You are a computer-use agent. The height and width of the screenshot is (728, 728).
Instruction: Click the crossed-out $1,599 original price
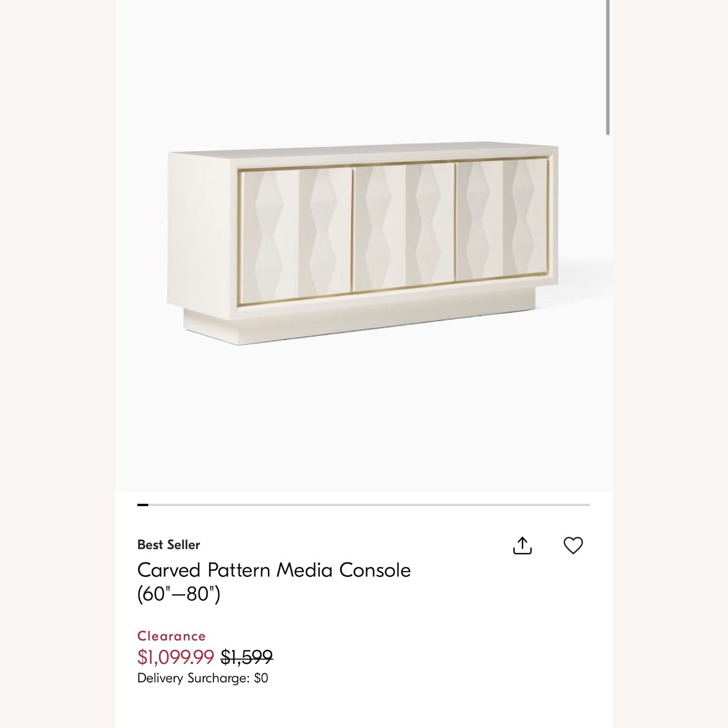247,658
